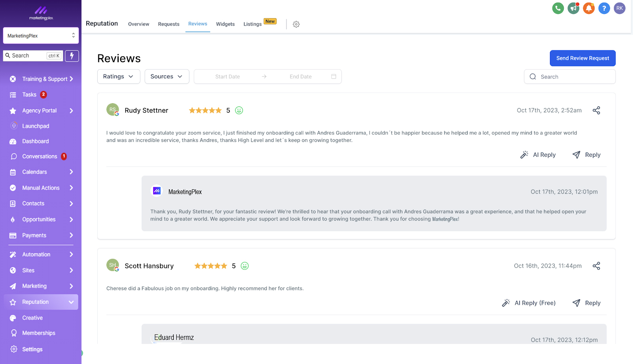633x364 pixels.
Task: Switch to the Requests tab
Action: click(x=169, y=24)
